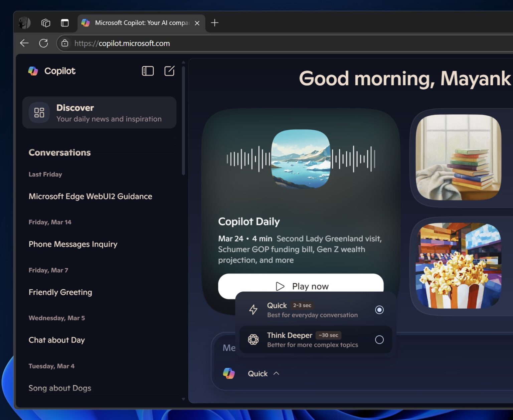Select the Quick response radio button
513x420 pixels.
pyautogui.click(x=379, y=310)
